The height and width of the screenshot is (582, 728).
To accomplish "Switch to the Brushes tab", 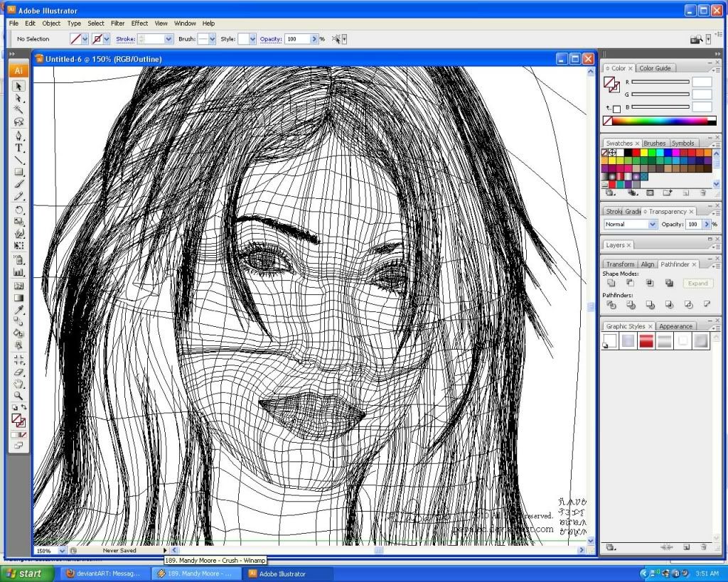I will pyautogui.click(x=655, y=143).
